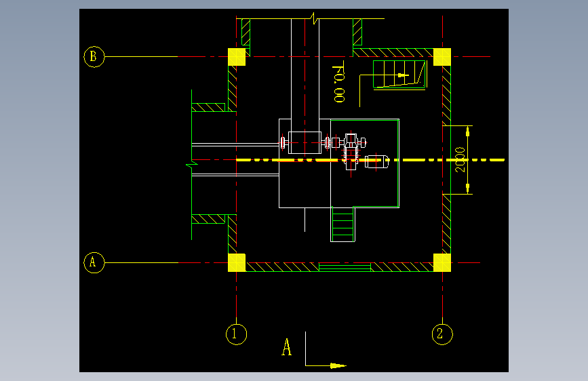The height and width of the screenshot is (381, 588).
Task: Select grid axis bubble A on left
Action: [94, 262]
